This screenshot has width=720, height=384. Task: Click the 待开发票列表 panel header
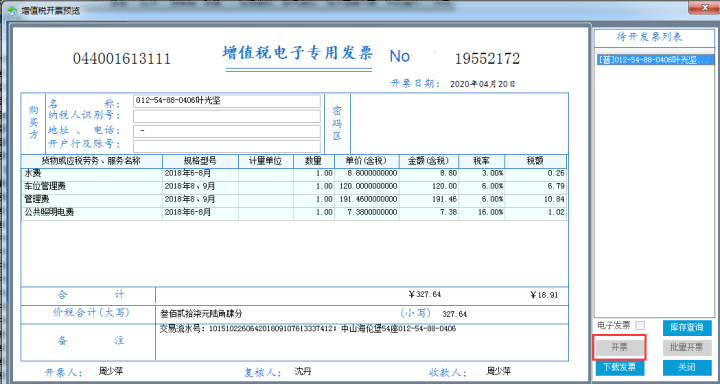(649, 38)
